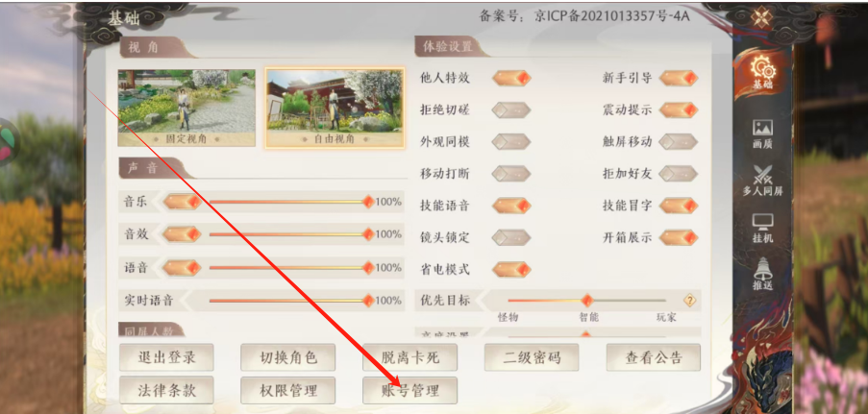This screenshot has height=414, width=868.
Task: Open the 推送 bell icon
Action: [x=762, y=275]
